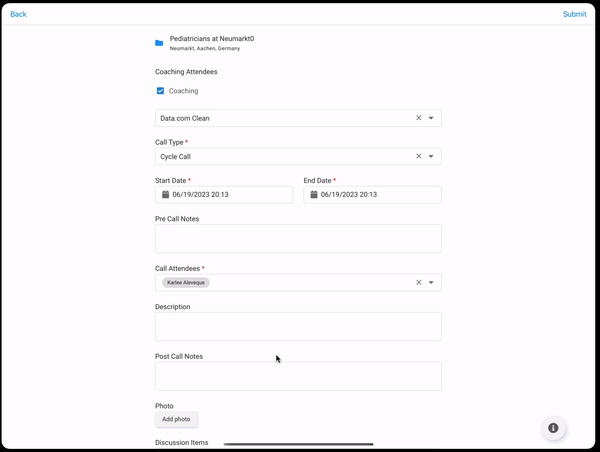Click the bottom home indicator bar
The image size is (600, 452).
[298, 444]
